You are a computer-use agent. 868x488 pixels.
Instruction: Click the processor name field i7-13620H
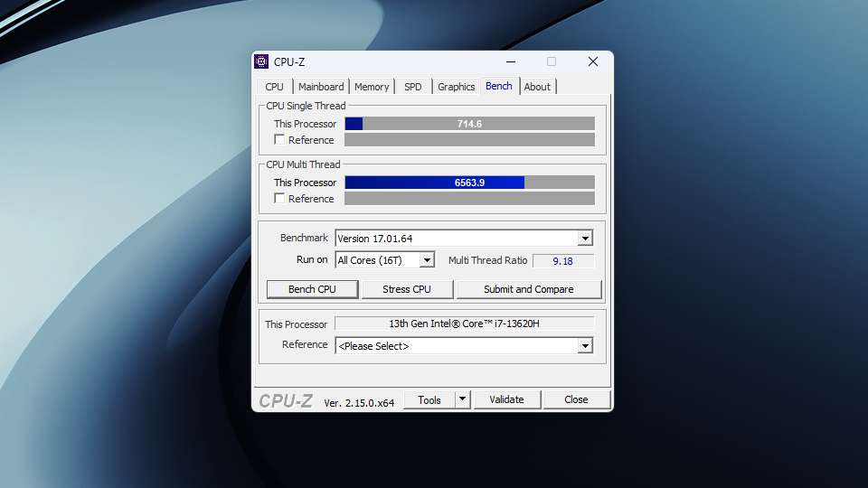(x=464, y=324)
